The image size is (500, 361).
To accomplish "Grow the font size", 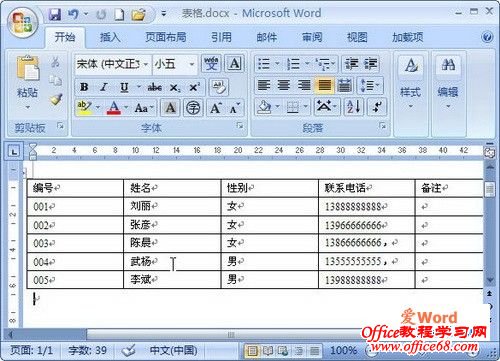I will pyautogui.click(x=216, y=108).
